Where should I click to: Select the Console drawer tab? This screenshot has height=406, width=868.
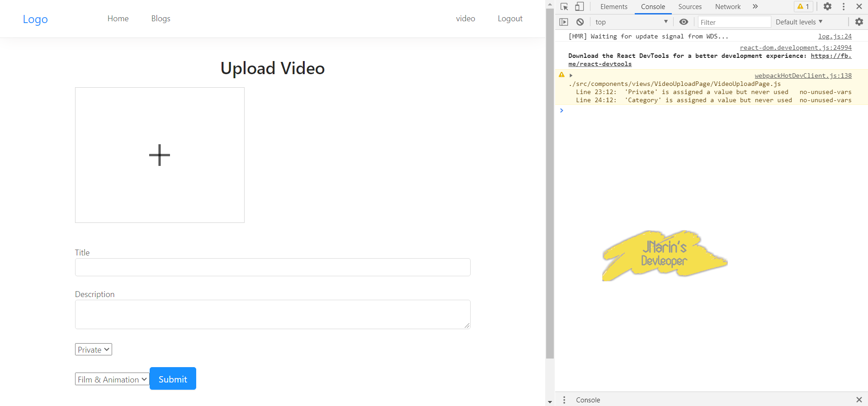(x=588, y=400)
